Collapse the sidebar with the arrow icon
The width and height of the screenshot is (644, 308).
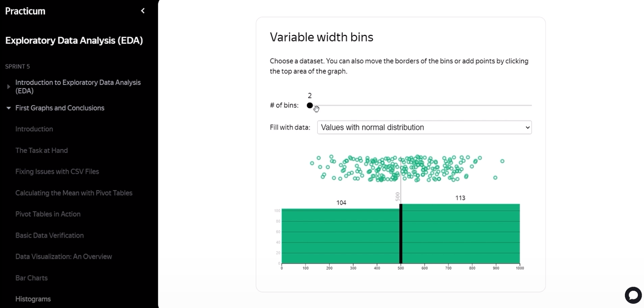pyautogui.click(x=143, y=11)
